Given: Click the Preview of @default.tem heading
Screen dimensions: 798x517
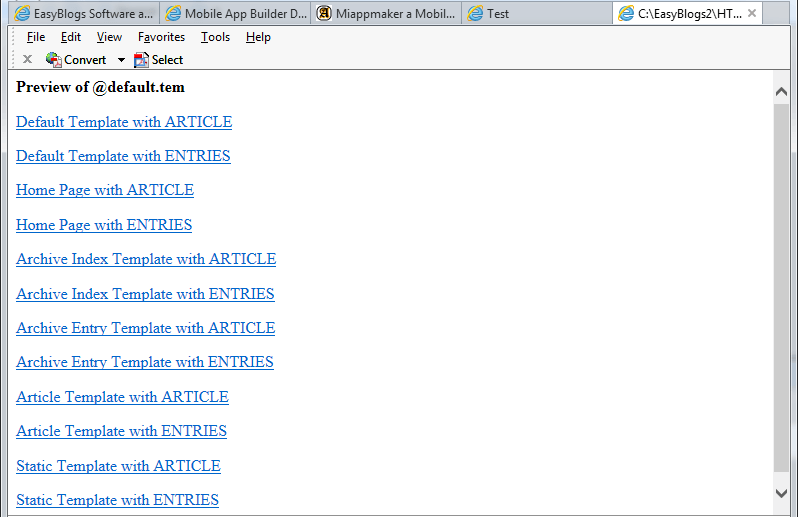Looking at the screenshot, I should click(x=100, y=88).
